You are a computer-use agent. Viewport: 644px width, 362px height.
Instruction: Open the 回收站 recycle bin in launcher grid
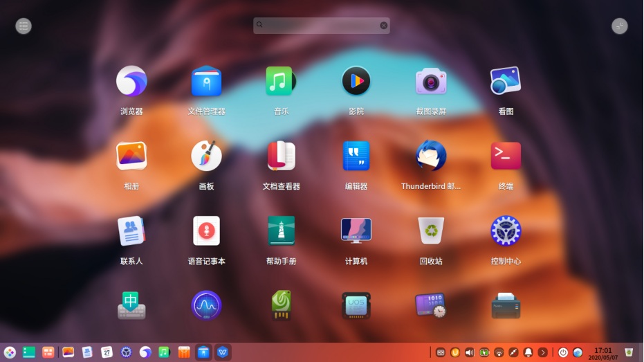431,231
